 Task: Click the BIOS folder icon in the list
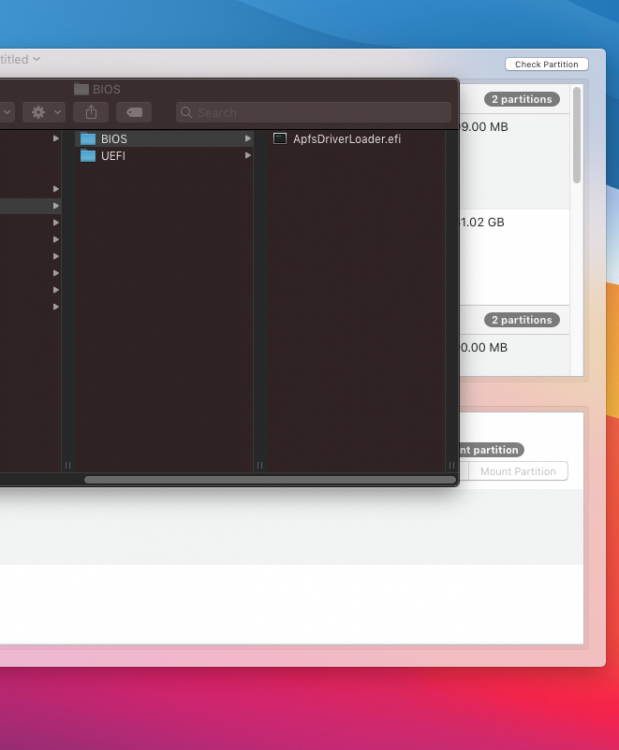88,139
